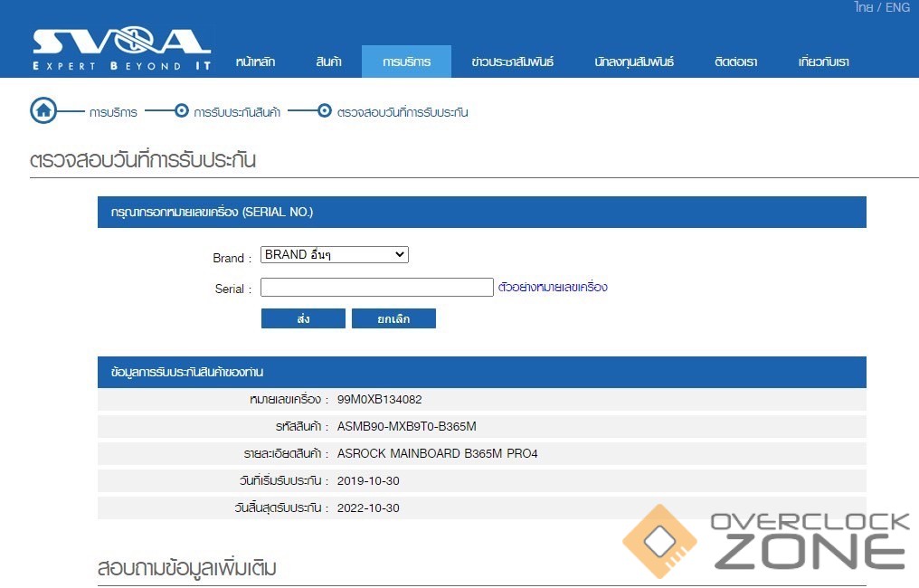Click the Serial number input field
The height and width of the screenshot is (588, 919).
(376, 288)
